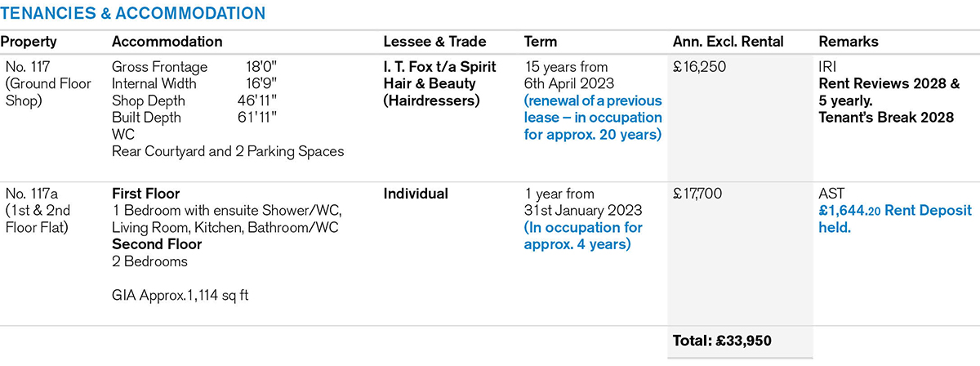Click the Rear Courtyard and Parking Spaces line
This screenshot has height=366, width=980.
click(228, 151)
